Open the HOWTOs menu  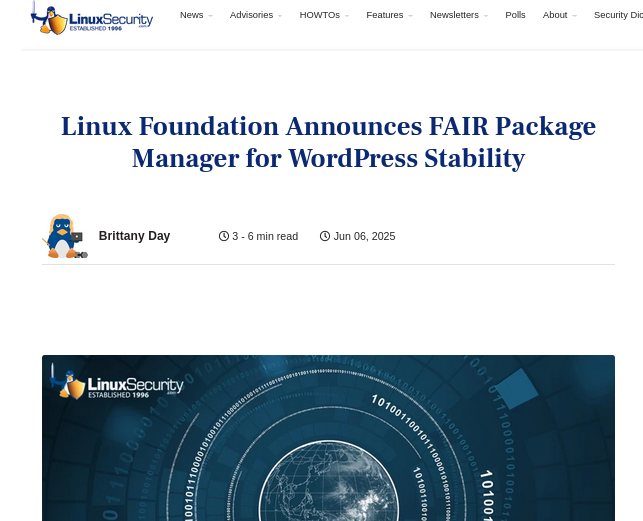point(319,15)
